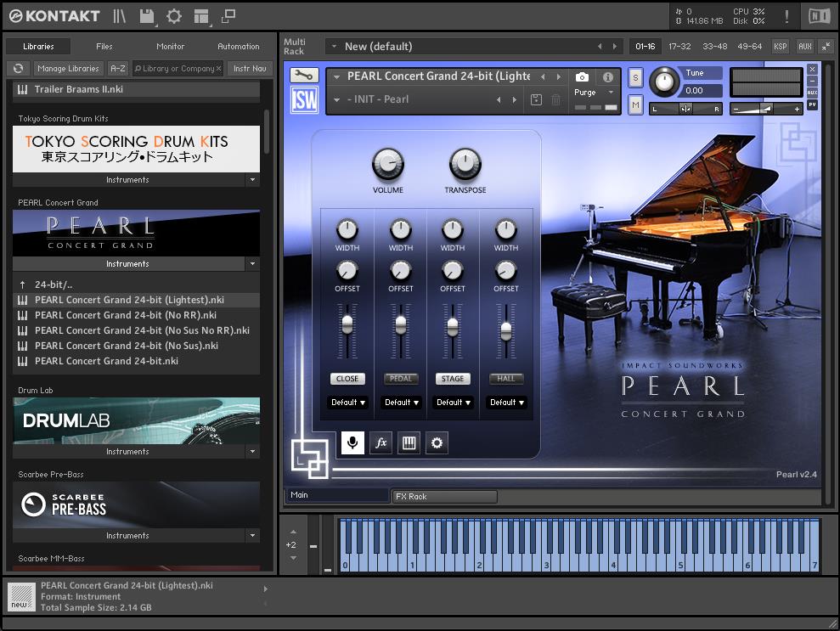Open the piano keys settings page
The image size is (840, 631).
click(x=409, y=442)
